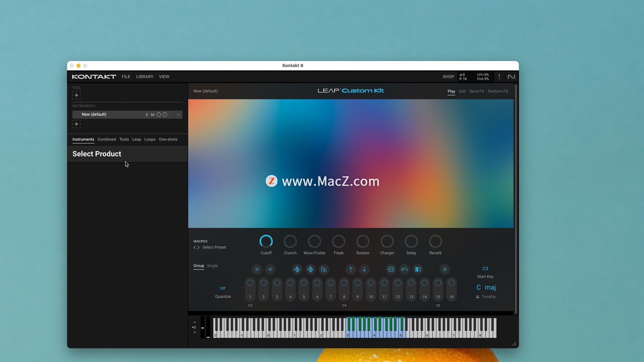
Task: Switch to the One-shots browser tab
Action: tap(168, 139)
